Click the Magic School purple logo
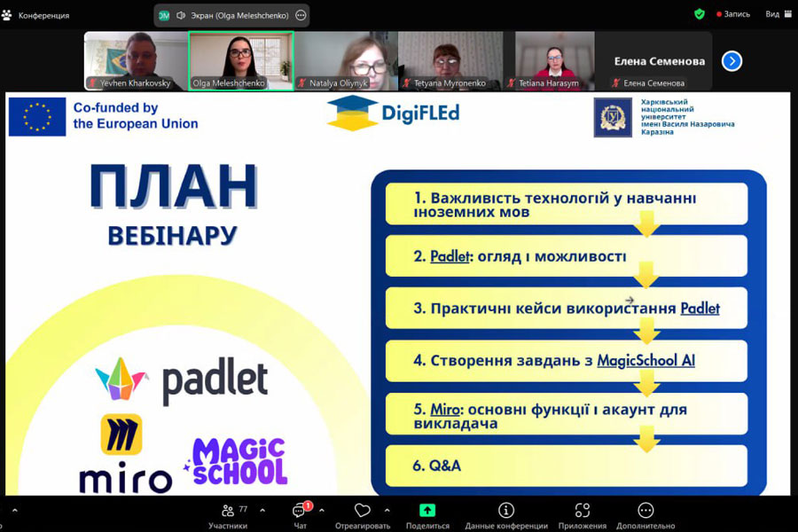The image size is (798, 532). coord(237,461)
